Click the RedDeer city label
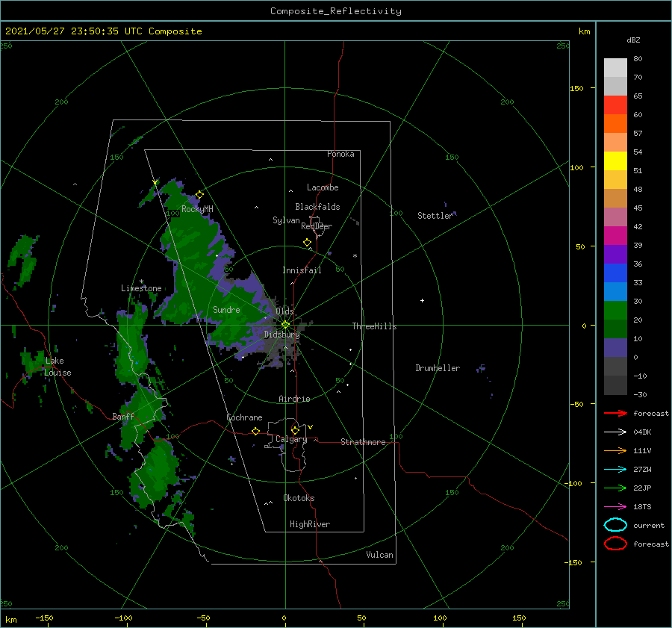 point(317,226)
